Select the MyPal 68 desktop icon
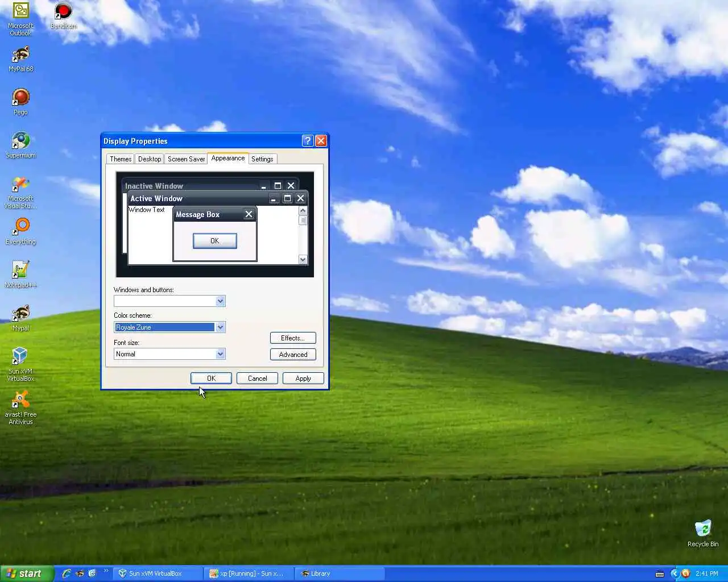The image size is (728, 582). click(x=20, y=59)
